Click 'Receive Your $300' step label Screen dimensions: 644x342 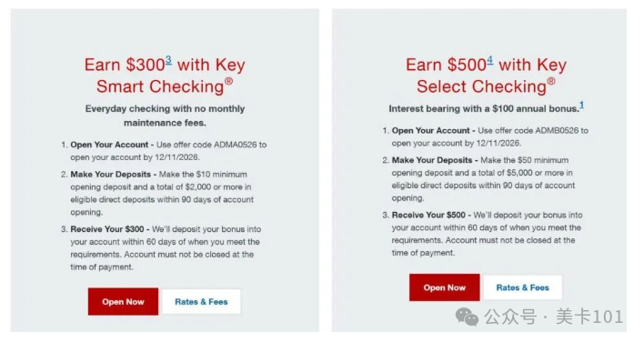point(107,229)
